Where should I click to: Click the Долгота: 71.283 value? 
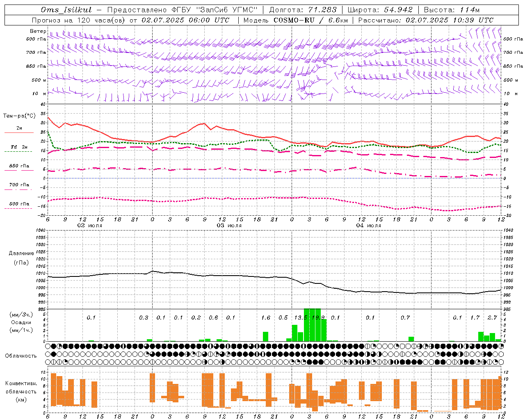click(303, 10)
